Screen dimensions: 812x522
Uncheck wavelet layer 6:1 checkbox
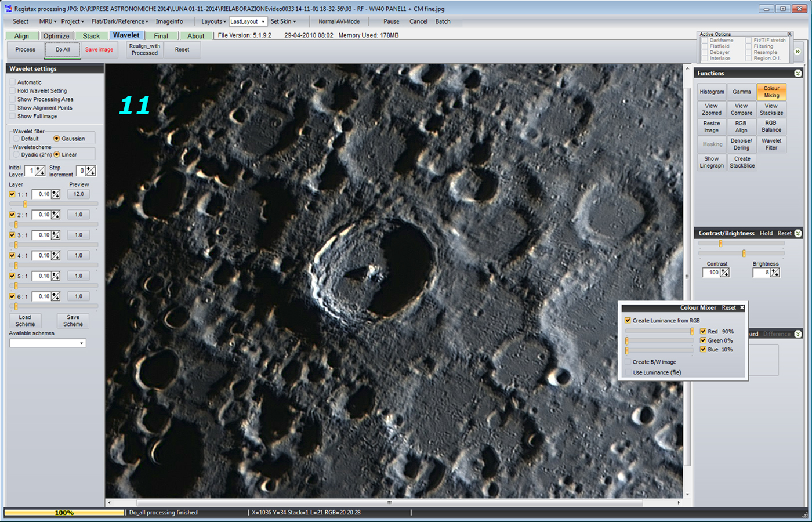pos(12,296)
